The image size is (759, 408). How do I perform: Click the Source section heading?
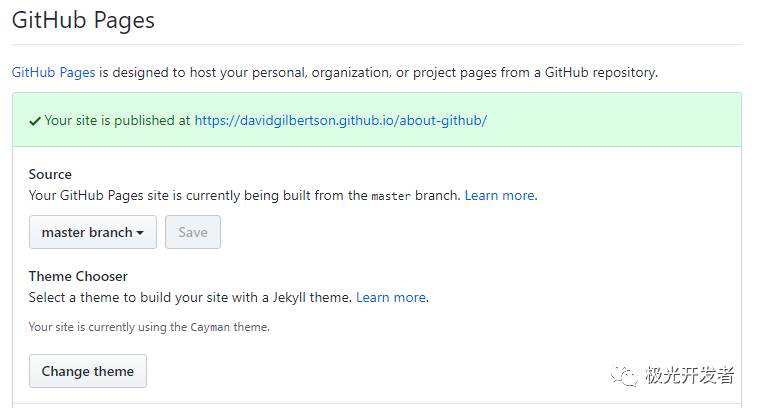(50, 174)
